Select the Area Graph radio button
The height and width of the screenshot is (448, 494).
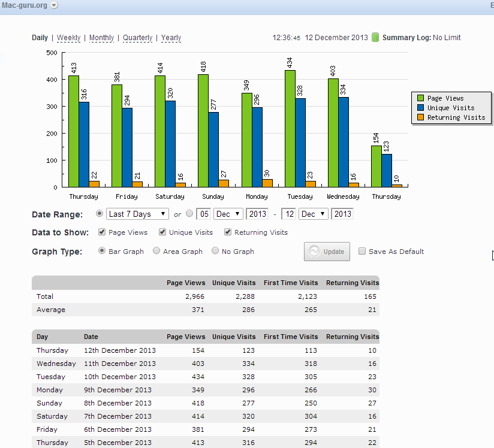(156, 250)
